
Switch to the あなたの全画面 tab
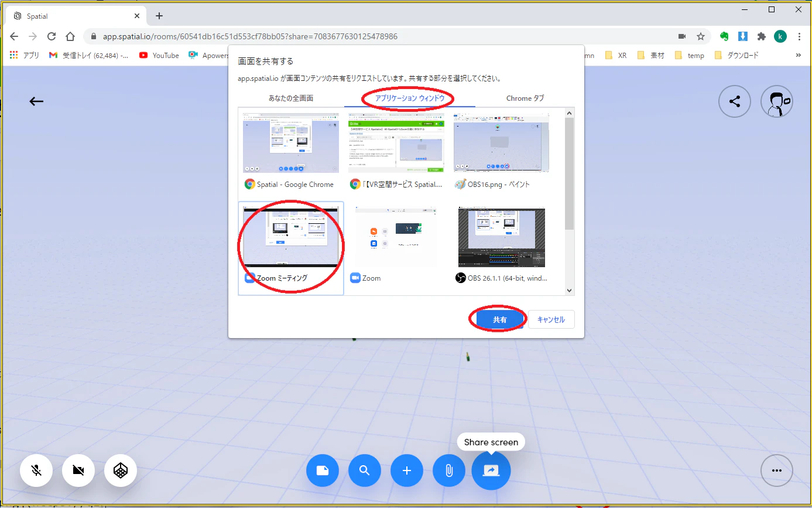pos(290,98)
